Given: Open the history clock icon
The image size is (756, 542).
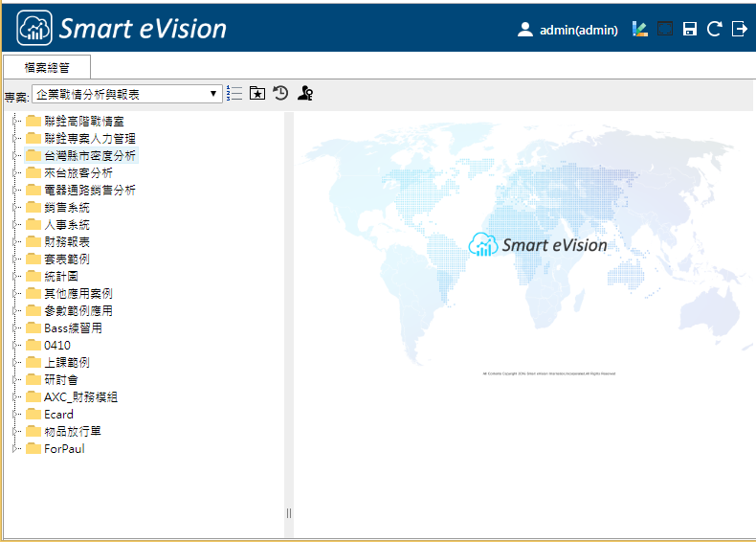Looking at the screenshot, I should pyautogui.click(x=280, y=93).
